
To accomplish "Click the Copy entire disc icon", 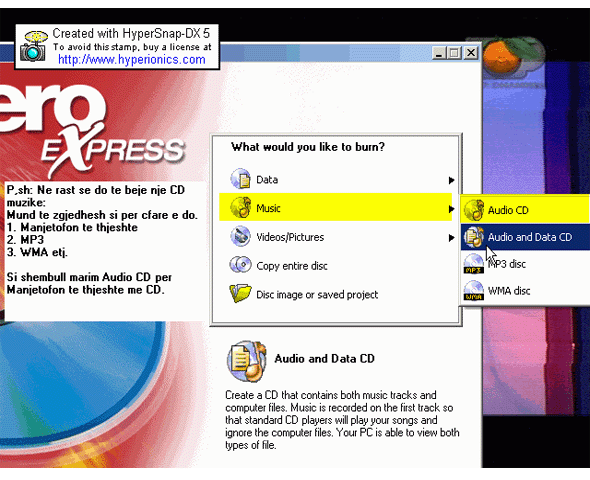I will (240, 265).
